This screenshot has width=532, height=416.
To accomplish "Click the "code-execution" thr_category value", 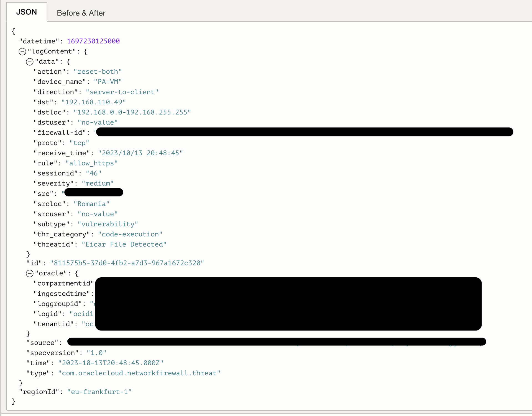I will (x=130, y=234).
